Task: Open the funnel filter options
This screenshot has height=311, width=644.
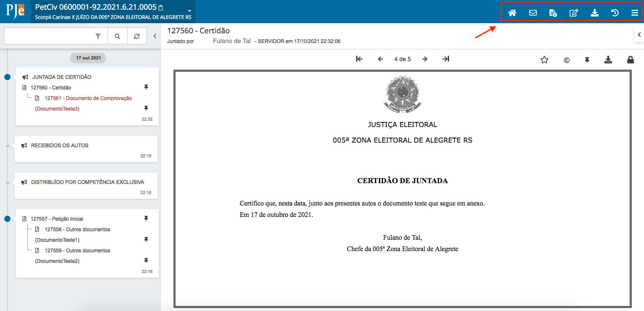Action: (98, 36)
